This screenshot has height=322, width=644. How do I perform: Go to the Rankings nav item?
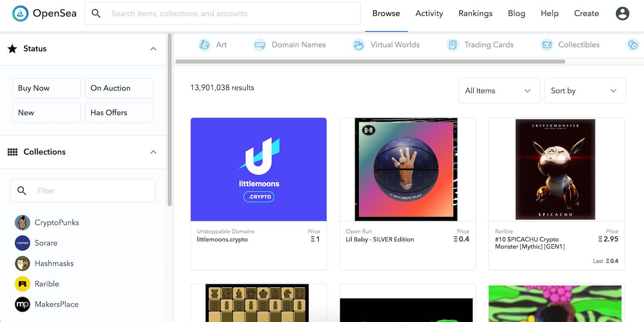[x=475, y=13]
